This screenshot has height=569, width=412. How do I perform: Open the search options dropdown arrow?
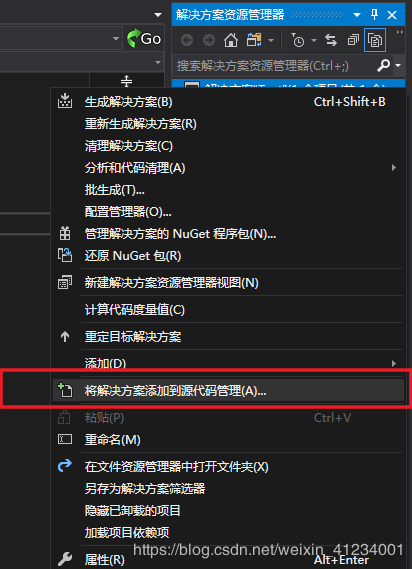[x=398, y=66]
